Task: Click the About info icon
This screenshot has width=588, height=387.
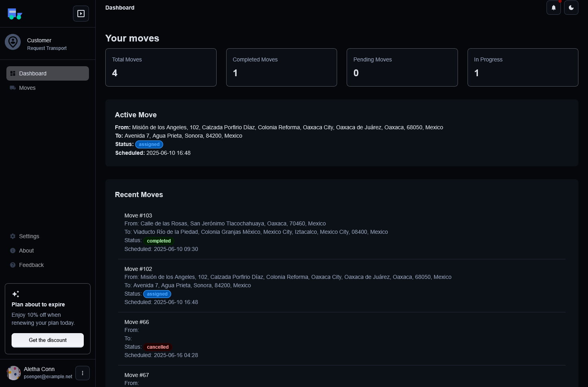Action: pyautogui.click(x=13, y=251)
